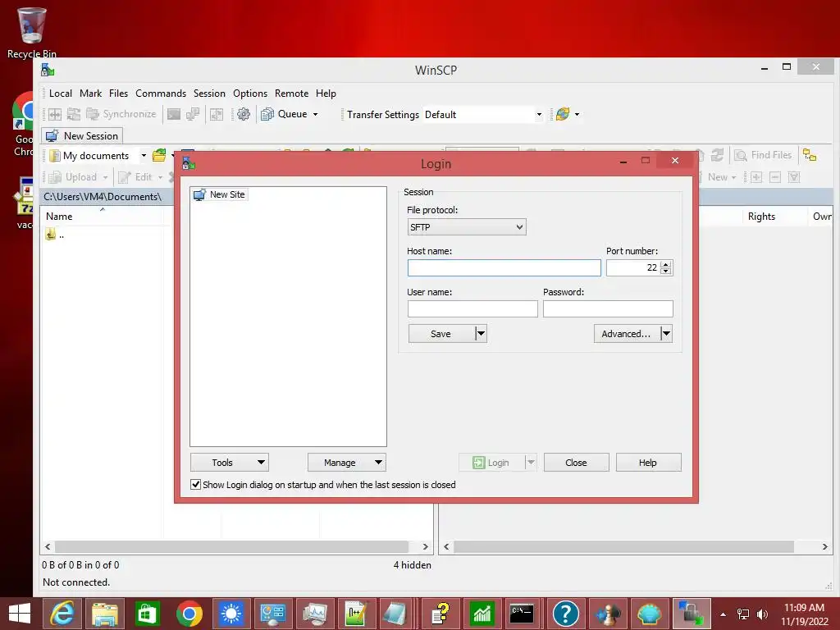Viewport: 840px width, 630px height.
Task: Click the directory tree icon beside Find Files
Action: (x=810, y=155)
